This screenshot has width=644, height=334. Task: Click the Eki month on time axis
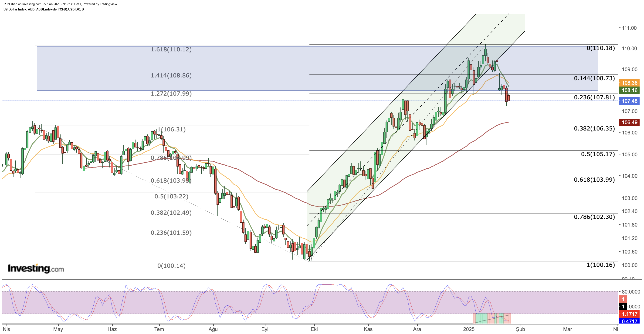pyautogui.click(x=314, y=329)
